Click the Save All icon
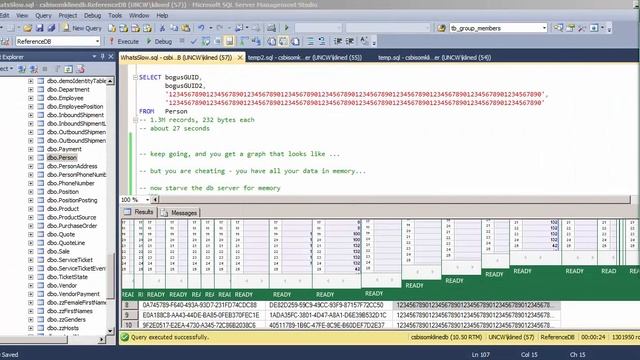This screenshot has height=360, width=640. 51,28
